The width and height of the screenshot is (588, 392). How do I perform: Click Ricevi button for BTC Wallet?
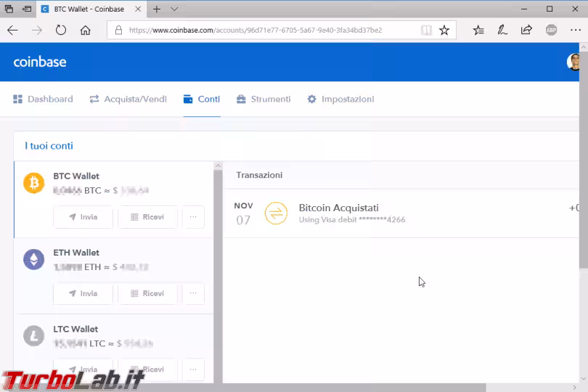click(x=147, y=217)
